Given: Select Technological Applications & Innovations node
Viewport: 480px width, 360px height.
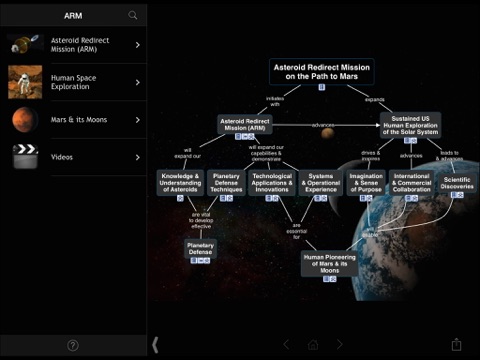Looking at the screenshot, I should pyautogui.click(x=272, y=183).
